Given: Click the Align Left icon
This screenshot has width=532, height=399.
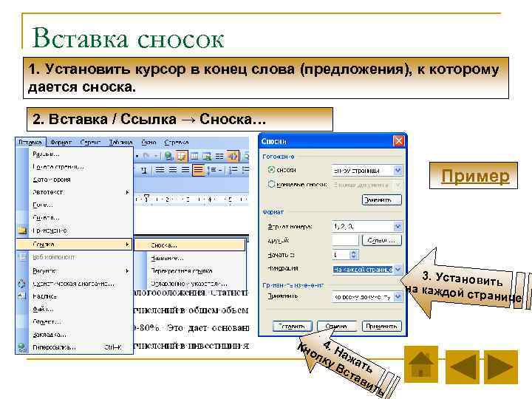Looking at the screenshot, I should tap(160, 169).
